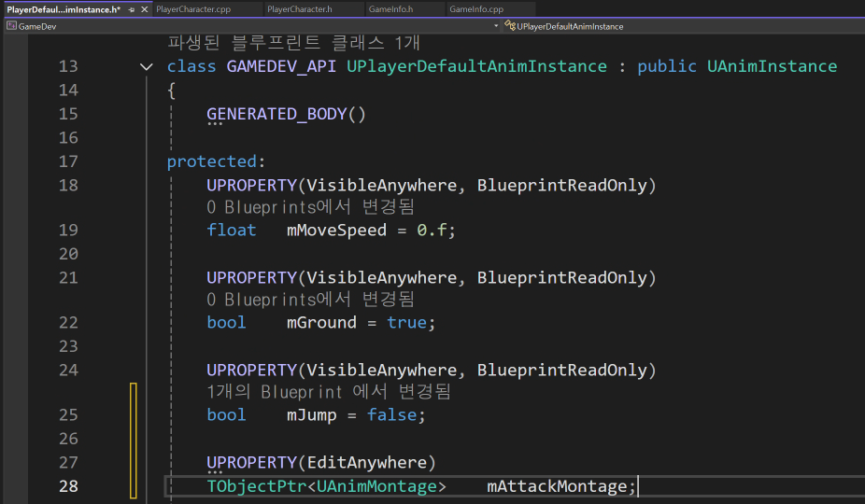Viewport: 865px width, 504px height.
Task: Click the derived blueprint classes CodeLens link
Action: [x=293, y=42]
